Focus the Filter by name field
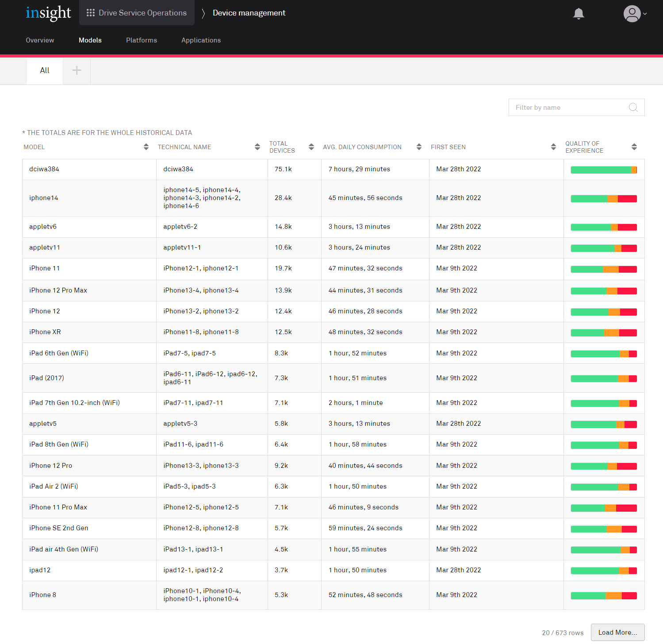The width and height of the screenshot is (663, 644). coord(571,108)
